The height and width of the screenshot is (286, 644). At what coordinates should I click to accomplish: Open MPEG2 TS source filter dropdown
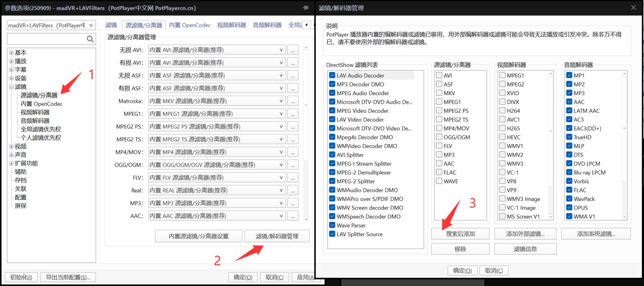[216, 139]
